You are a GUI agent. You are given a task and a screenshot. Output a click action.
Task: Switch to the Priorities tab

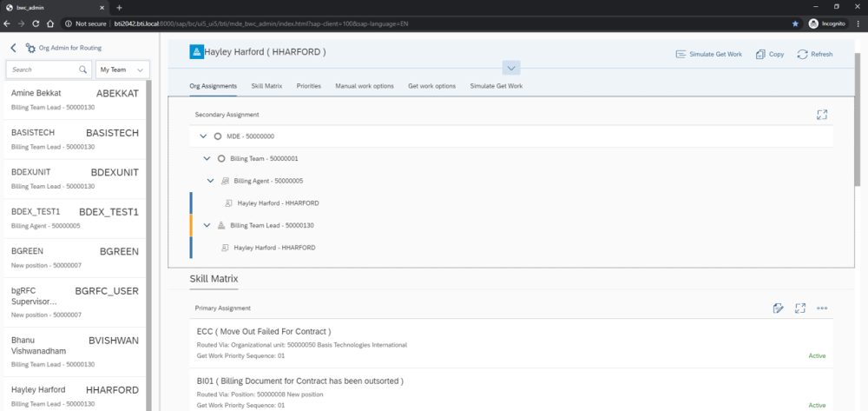coord(309,86)
